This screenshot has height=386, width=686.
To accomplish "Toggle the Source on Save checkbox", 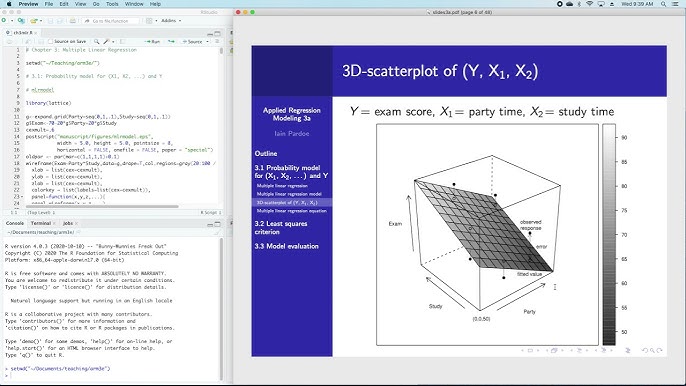I will tap(50, 42).
